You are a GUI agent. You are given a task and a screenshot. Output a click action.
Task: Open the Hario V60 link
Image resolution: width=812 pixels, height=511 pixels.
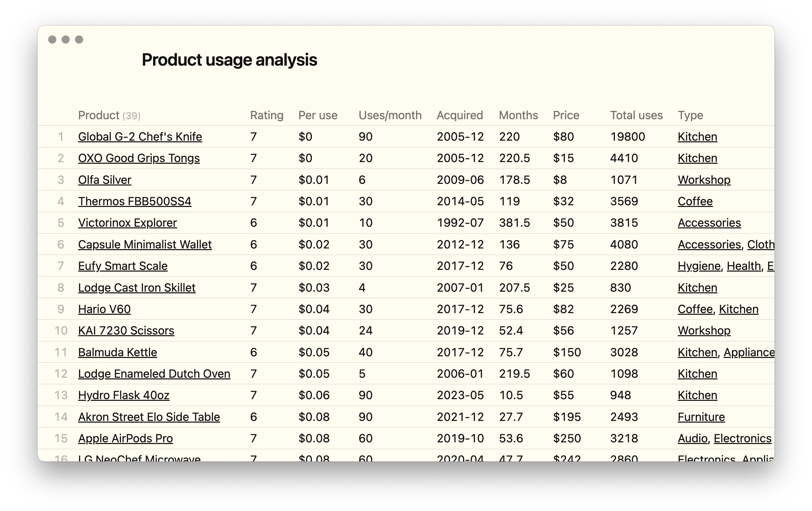104,309
